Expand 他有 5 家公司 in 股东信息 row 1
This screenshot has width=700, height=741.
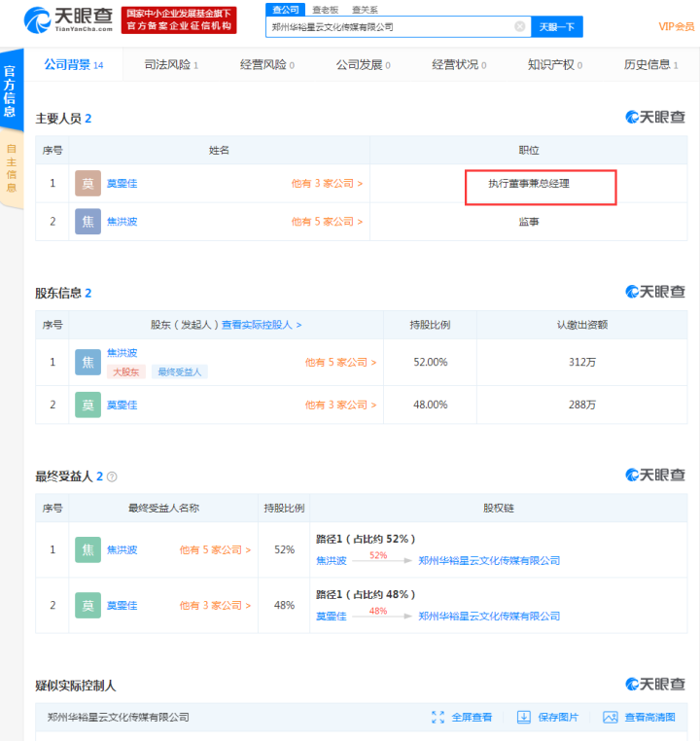(340, 363)
